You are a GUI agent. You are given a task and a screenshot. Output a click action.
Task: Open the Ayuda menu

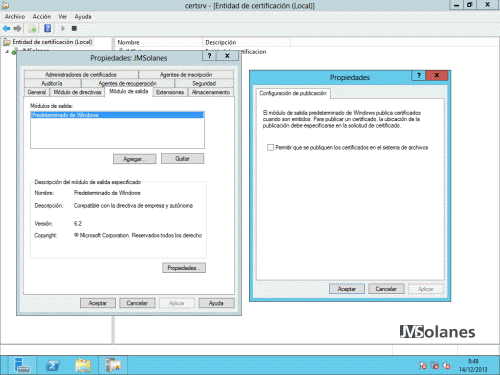[83, 16]
